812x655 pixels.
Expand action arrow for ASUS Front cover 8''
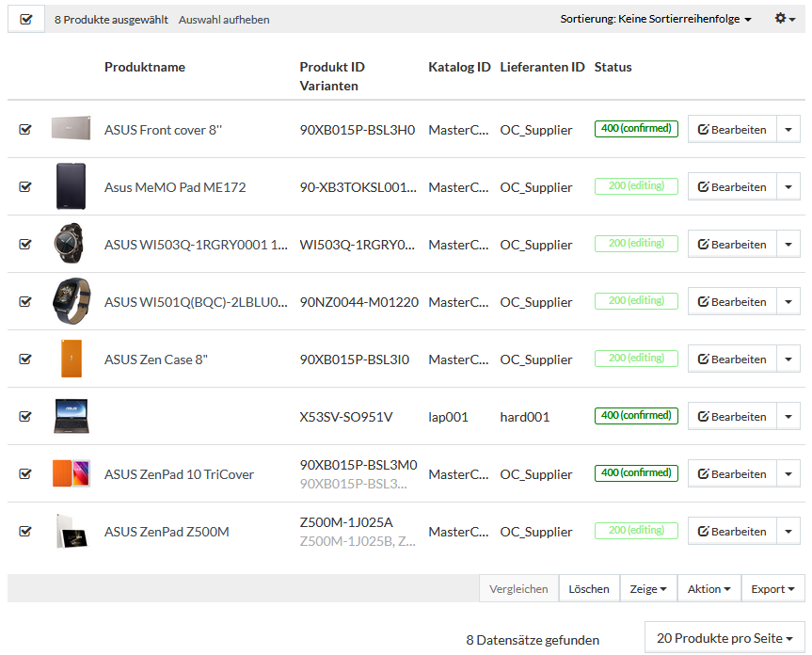(788, 130)
